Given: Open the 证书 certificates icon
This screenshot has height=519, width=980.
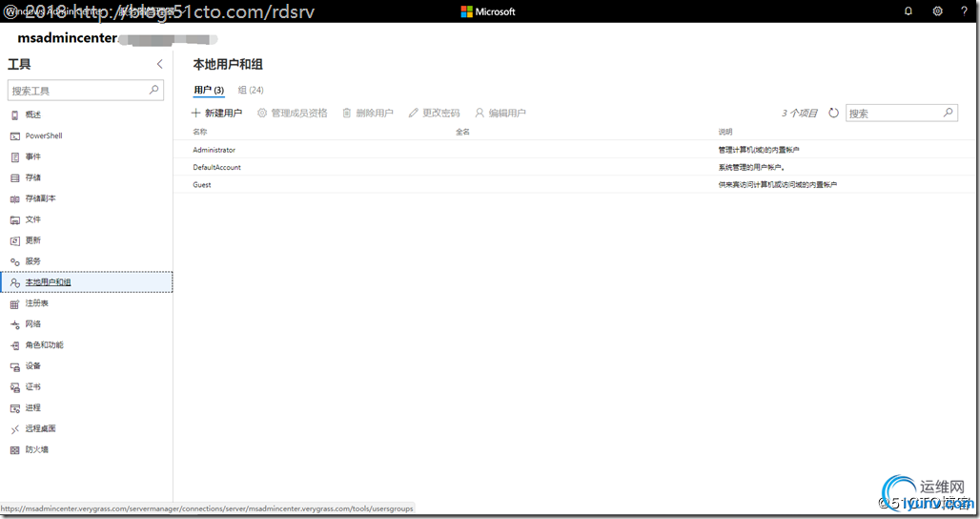Looking at the screenshot, I should 15,387.
